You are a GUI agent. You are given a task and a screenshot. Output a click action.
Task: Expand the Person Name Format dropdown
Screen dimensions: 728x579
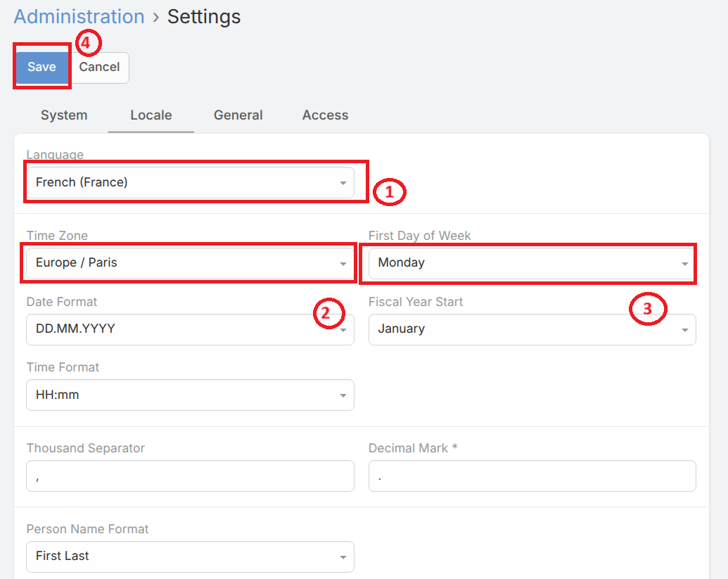click(x=183, y=556)
